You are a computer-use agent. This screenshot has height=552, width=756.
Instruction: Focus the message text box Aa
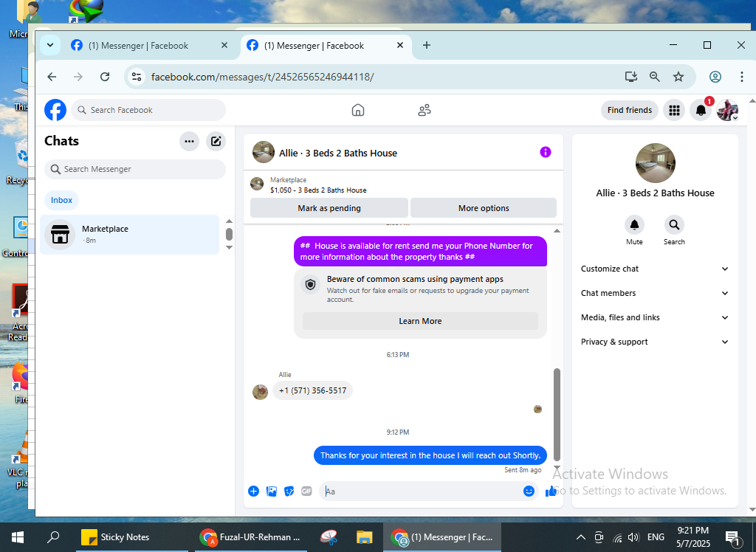point(421,491)
